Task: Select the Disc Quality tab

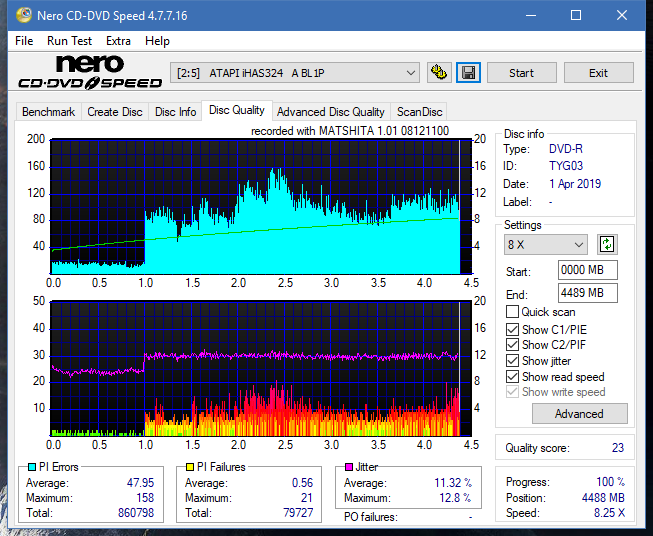Action: (x=237, y=110)
